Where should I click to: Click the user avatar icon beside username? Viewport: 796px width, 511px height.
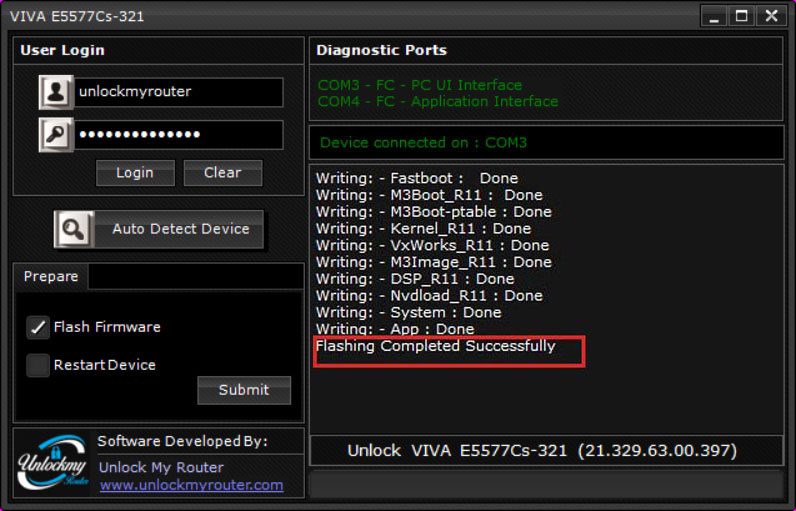click(56, 92)
